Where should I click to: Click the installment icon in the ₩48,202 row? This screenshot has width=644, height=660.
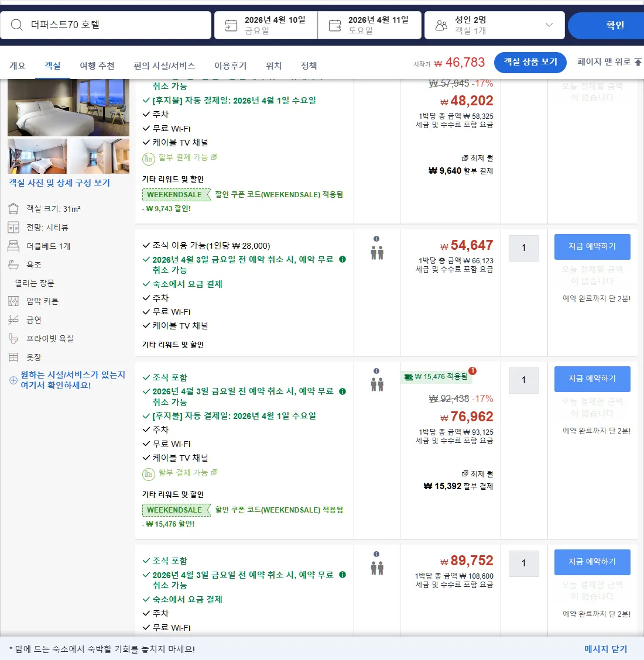tap(148, 159)
